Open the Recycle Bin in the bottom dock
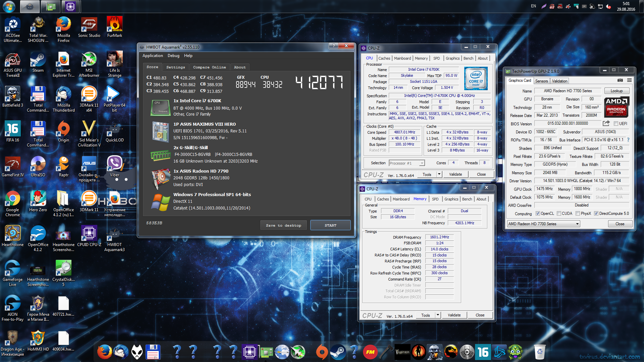 point(540,352)
